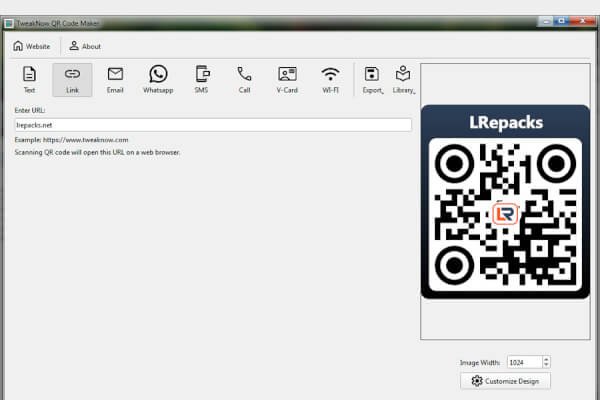Select the Call QR code type
Image resolution: width=600 pixels, height=400 pixels.
pos(244,80)
